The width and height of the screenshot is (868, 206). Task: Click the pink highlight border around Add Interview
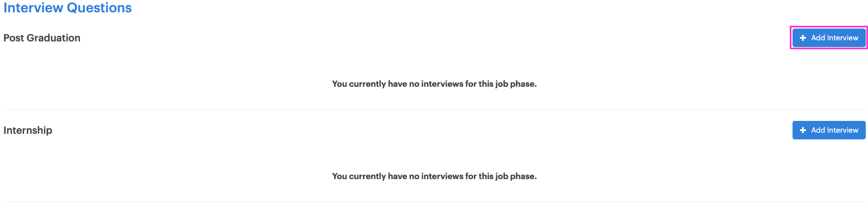(829, 26)
